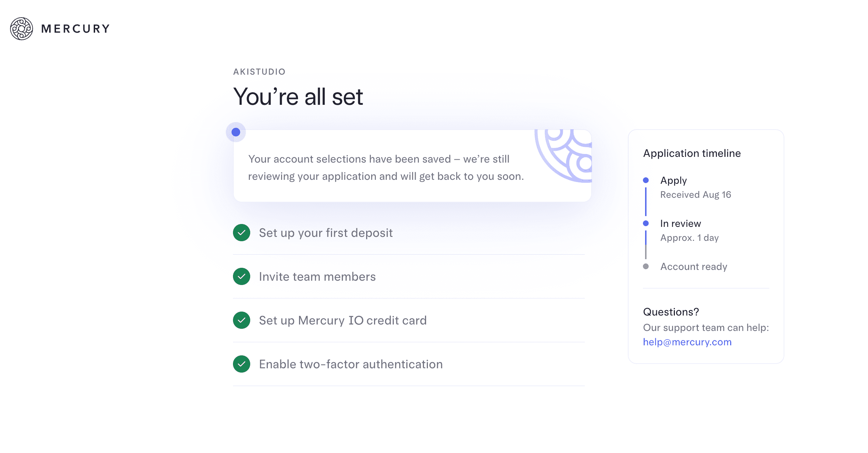Click the pulsing blue dot on status card

click(236, 132)
